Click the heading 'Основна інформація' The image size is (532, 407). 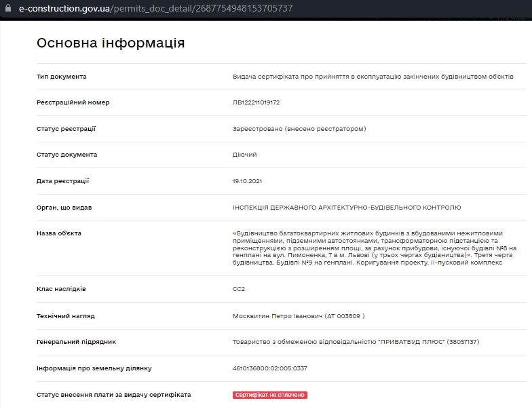pos(111,43)
